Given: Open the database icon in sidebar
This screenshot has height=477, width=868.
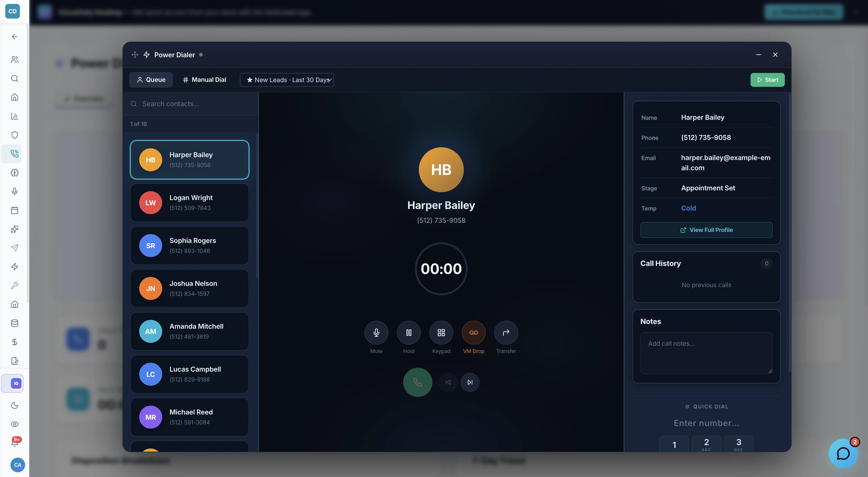Looking at the screenshot, I should point(14,323).
